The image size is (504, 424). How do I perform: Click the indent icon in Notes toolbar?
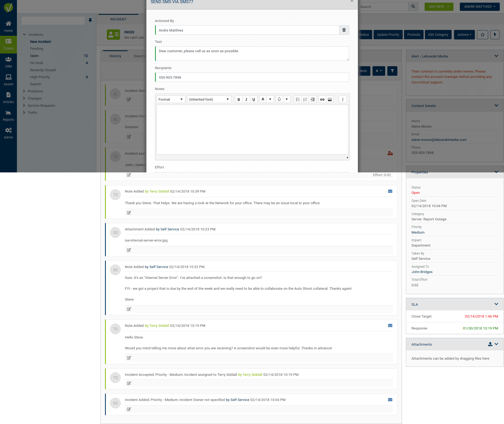click(x=312, y=100)
